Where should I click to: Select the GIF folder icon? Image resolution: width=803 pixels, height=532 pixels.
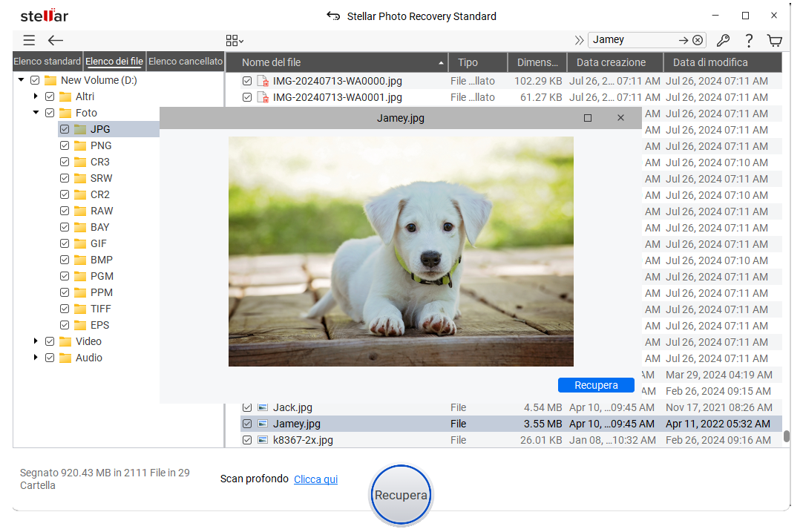80,243
